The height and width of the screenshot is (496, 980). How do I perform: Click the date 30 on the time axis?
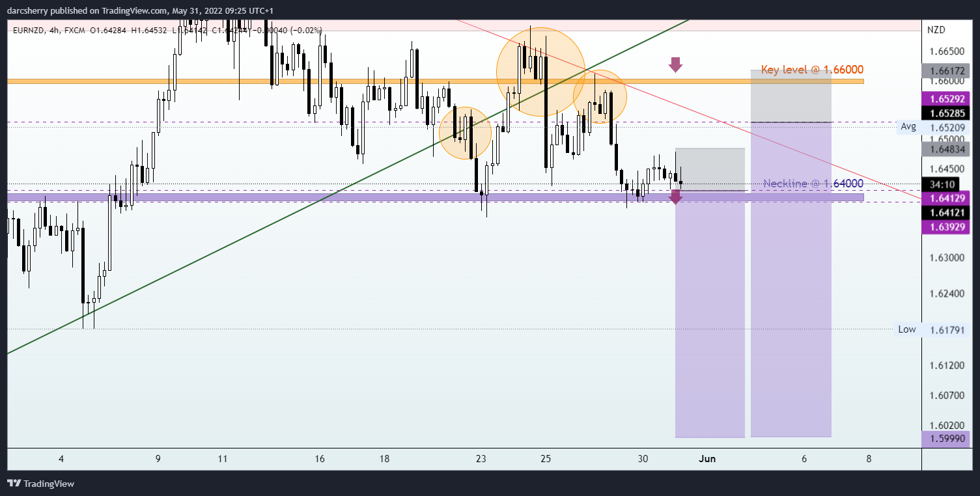(x=643, y=459)
